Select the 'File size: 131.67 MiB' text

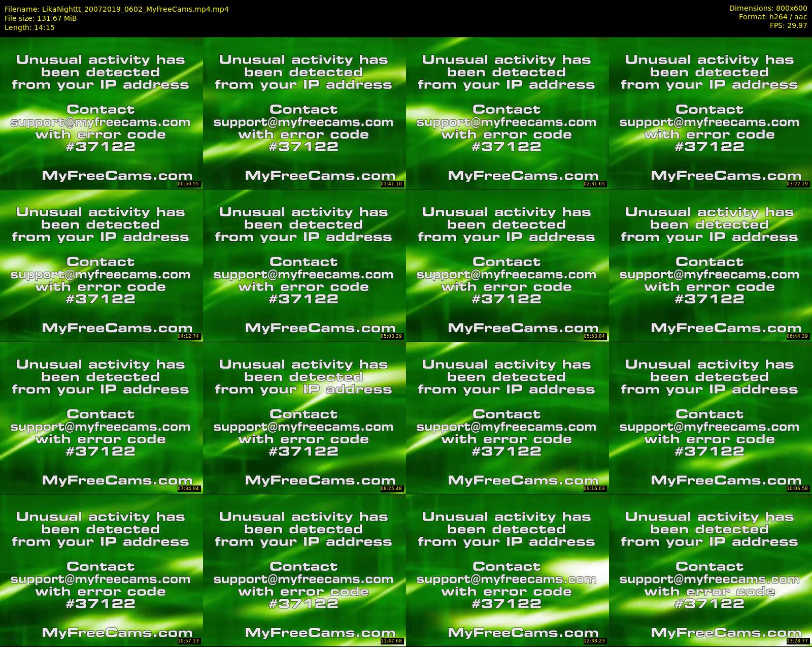click(x=41, y=18)
